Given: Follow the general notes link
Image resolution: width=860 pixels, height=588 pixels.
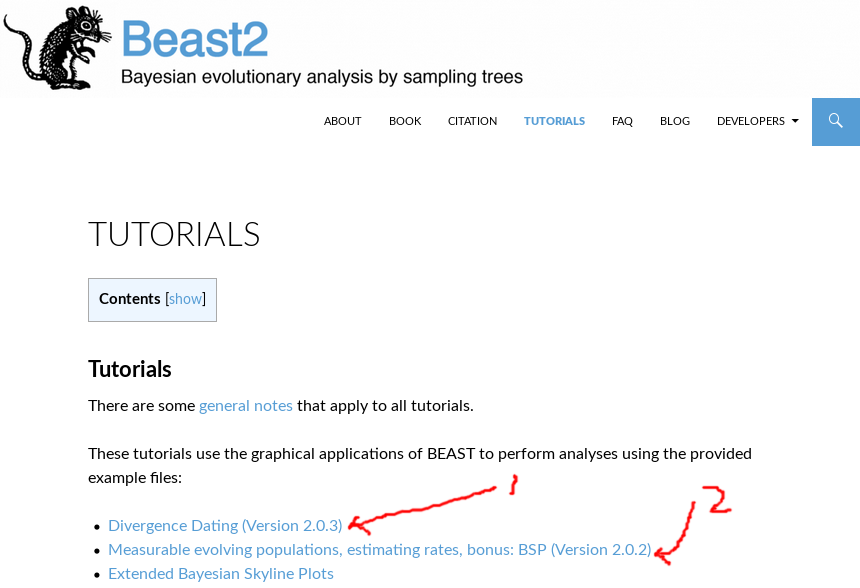Looking at the screenshot, I should pos(246,405).
